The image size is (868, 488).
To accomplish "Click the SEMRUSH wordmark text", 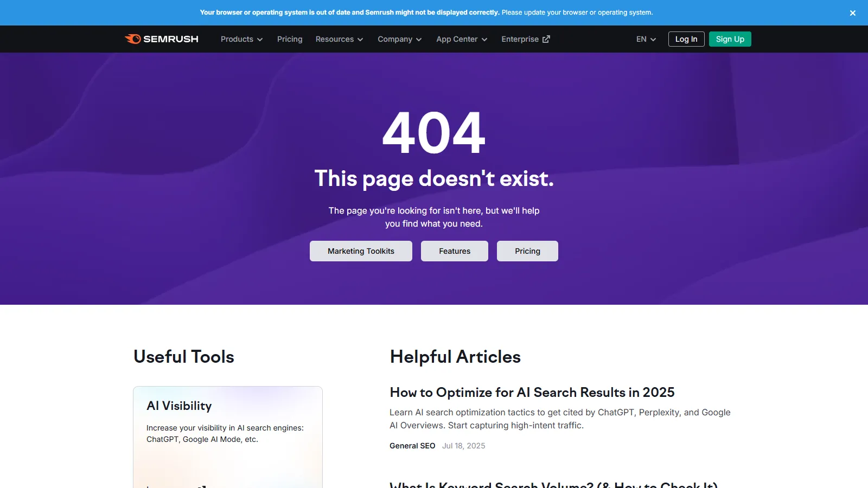I will click(171, 39).
